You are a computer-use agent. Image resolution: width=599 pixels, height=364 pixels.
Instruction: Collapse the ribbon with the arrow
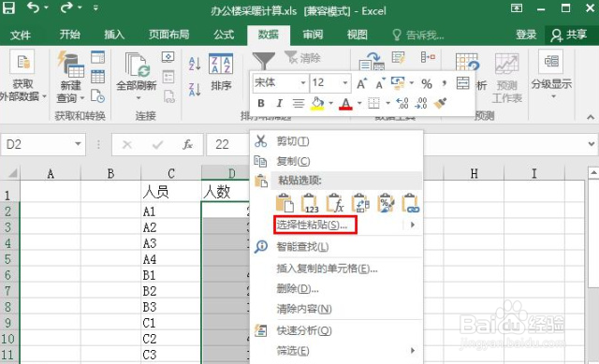tap(591, 117)
